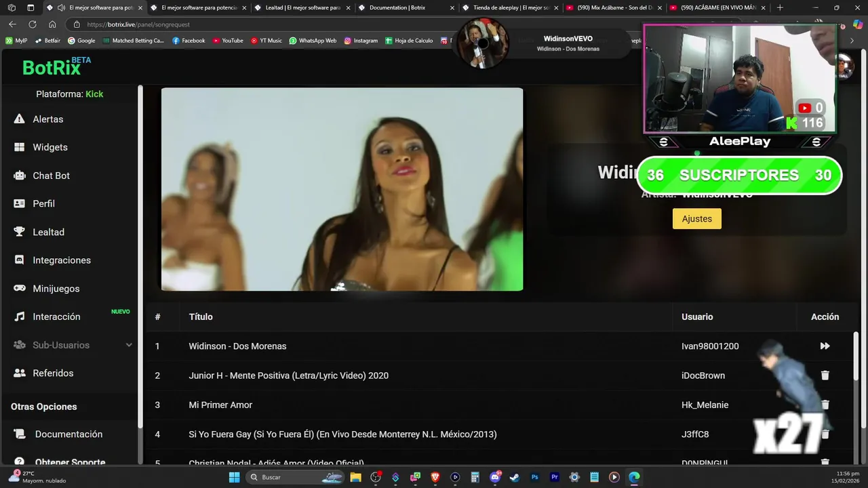This screenshot has height=488, width=868.
Task: Open the Betfair bookmark
Action: point(47,41)
